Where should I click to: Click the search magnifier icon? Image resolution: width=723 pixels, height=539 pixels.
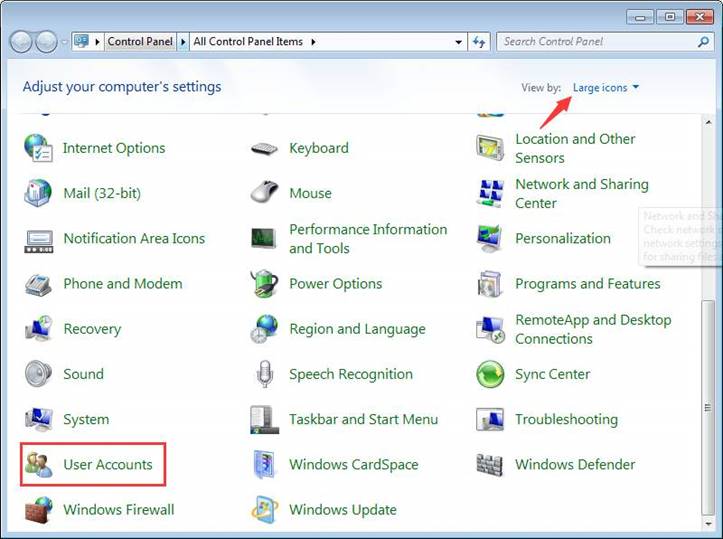(x=703, y=42)
